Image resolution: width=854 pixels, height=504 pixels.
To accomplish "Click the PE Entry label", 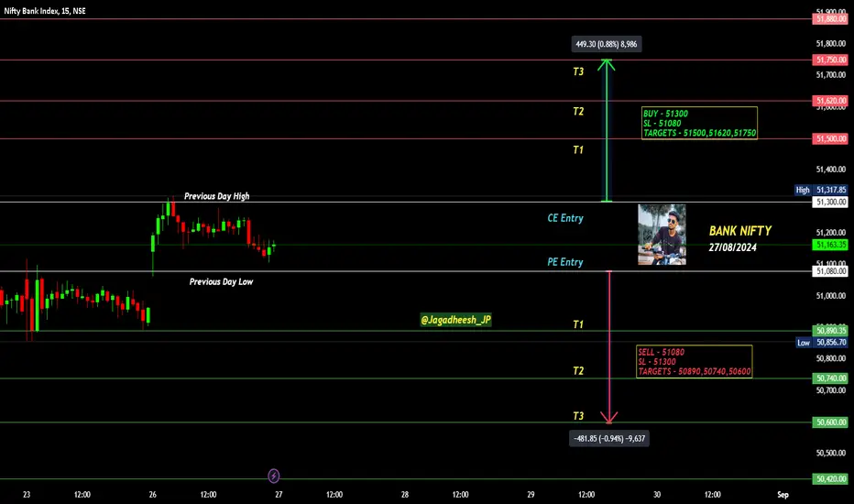I will pos(565,262).
